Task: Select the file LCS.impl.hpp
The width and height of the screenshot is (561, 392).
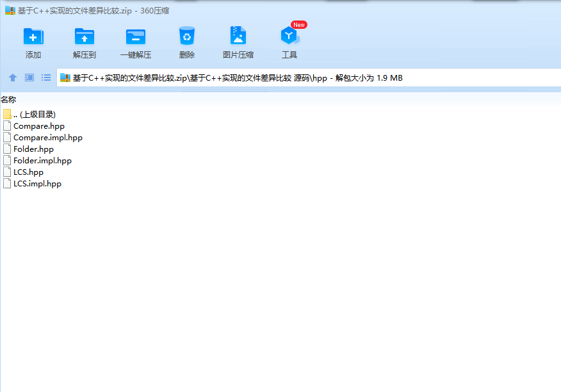Action: click(32, 184)
